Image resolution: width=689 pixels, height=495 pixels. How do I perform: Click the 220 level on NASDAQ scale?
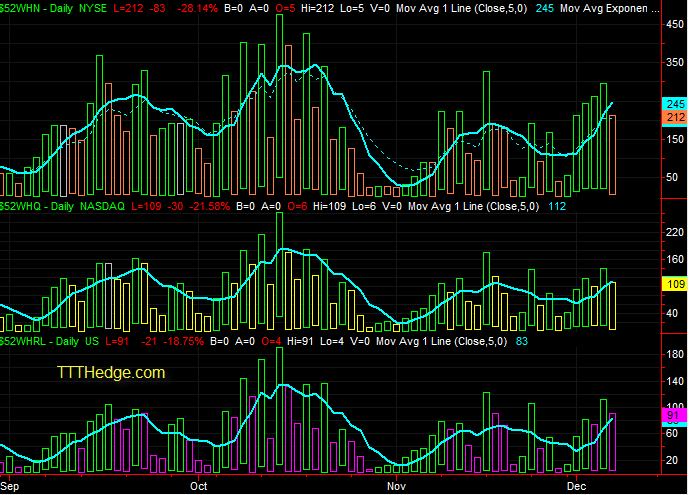tap(675, 232)
